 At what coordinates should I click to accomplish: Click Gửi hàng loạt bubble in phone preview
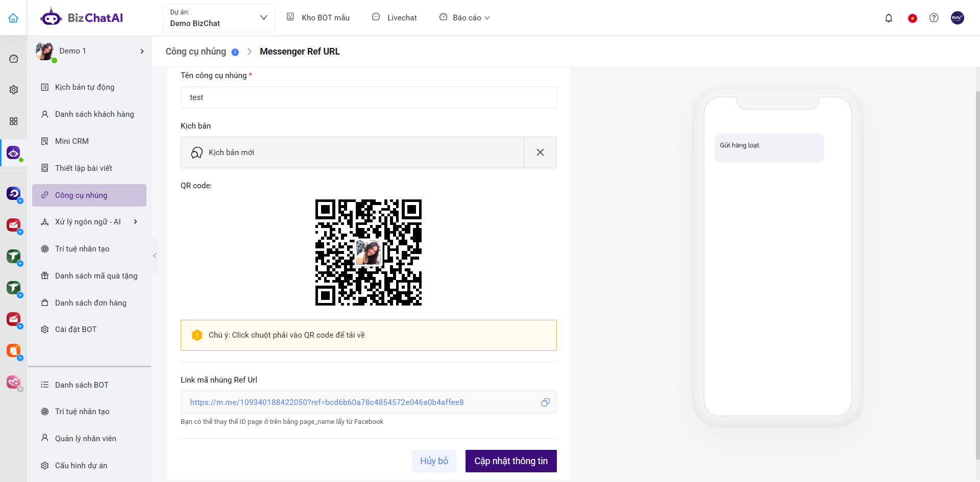[x=769, y=148]
